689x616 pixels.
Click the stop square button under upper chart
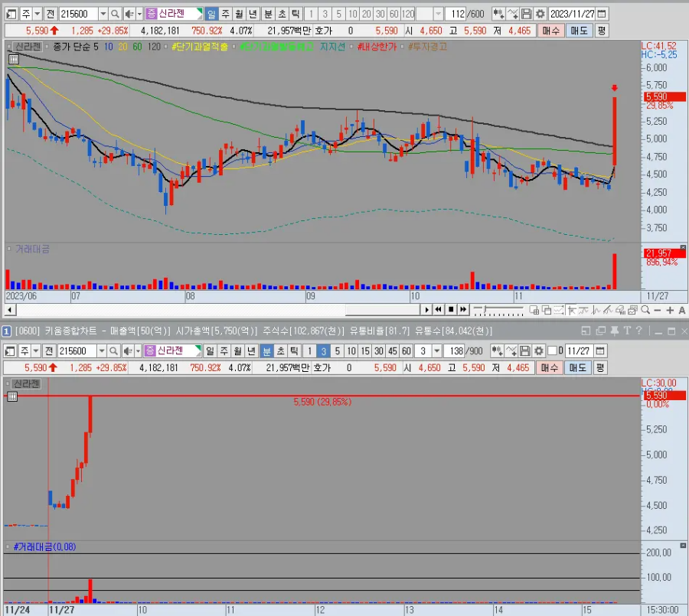point(451,310)
